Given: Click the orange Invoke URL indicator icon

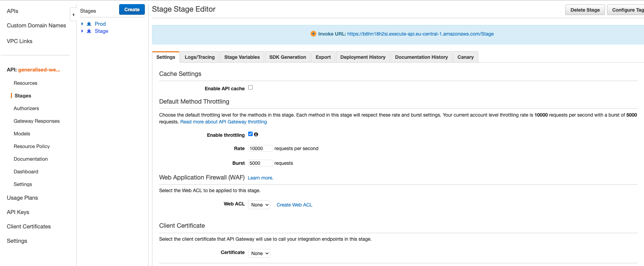Looking at the screenshot, I should pyautogui.click(x=313, y=34).
